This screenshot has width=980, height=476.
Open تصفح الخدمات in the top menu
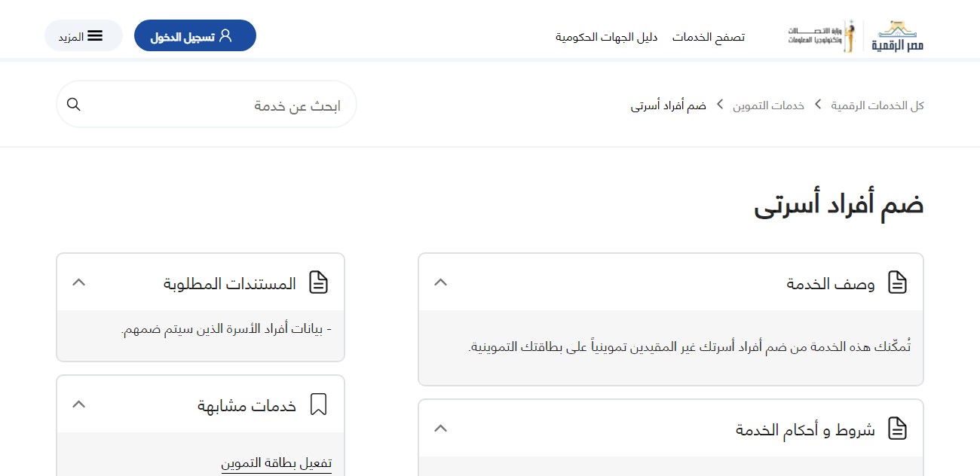(x=708, y=37)
